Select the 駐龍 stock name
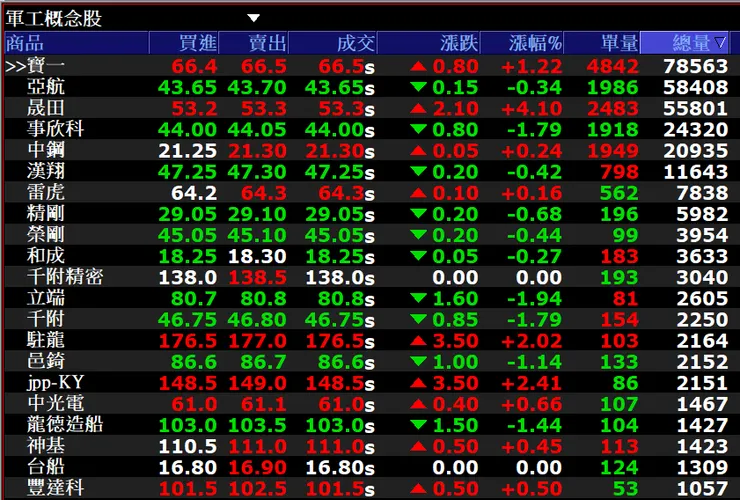The width and height of the screenshot is (740, 500). click(46, 340)
